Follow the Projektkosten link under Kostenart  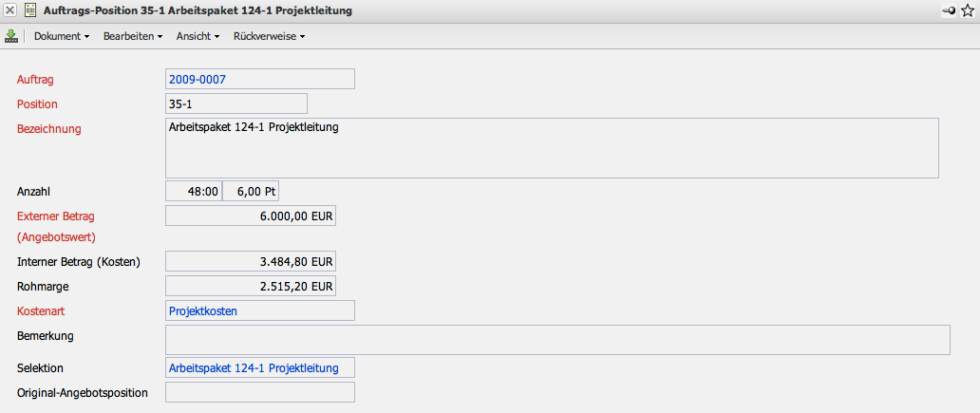tap(203, 310)
